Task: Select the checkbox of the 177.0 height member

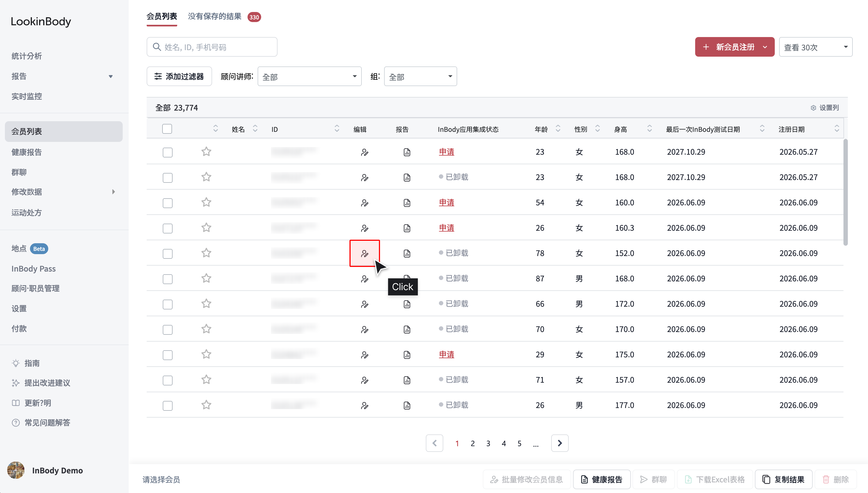Action: (x=167, y=406)
